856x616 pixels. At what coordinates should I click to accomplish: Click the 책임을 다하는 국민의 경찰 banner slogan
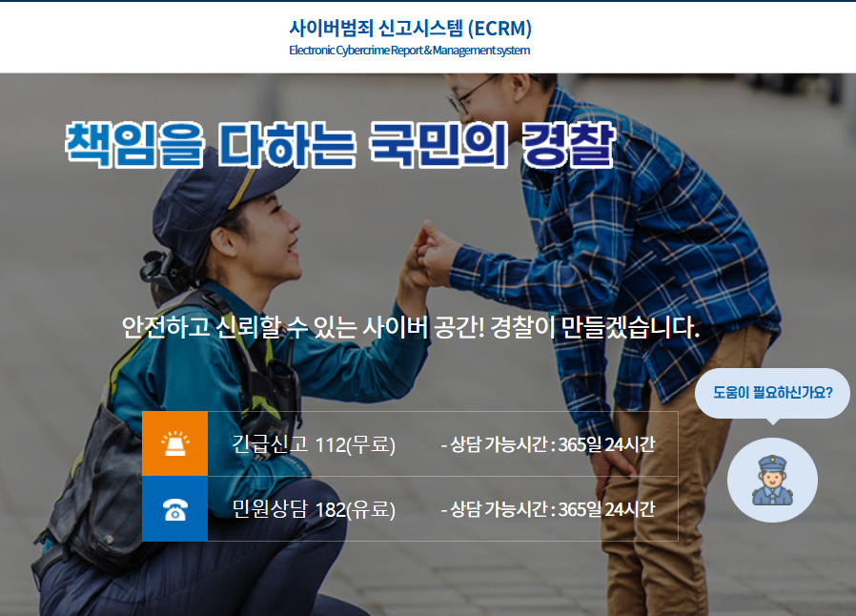tap(340, 141)
